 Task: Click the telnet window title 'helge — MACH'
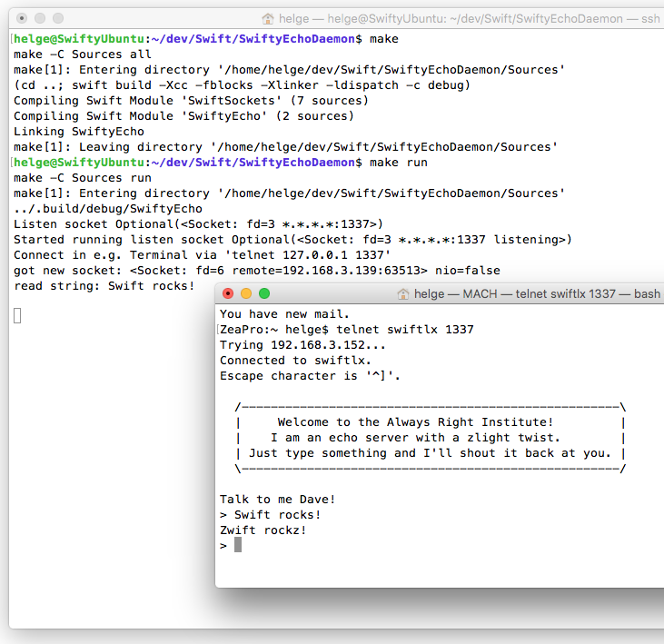pyautogui.click(x=455, y=294)
